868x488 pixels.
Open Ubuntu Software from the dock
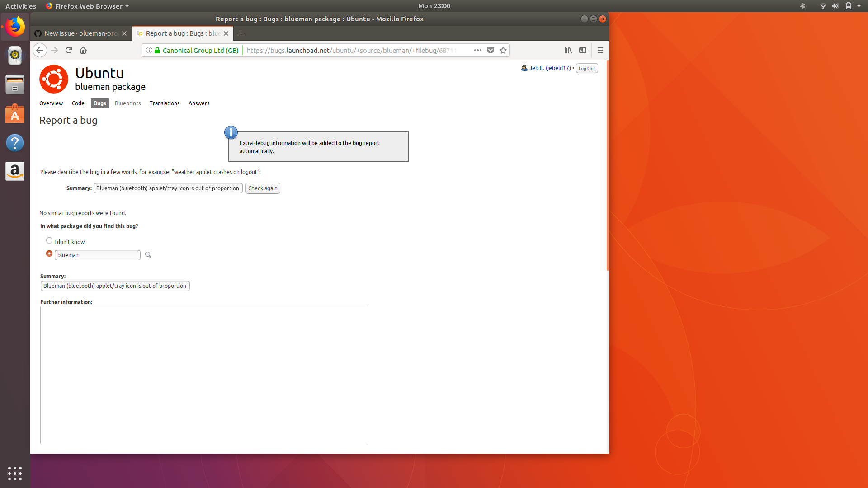tap(15, 115)
